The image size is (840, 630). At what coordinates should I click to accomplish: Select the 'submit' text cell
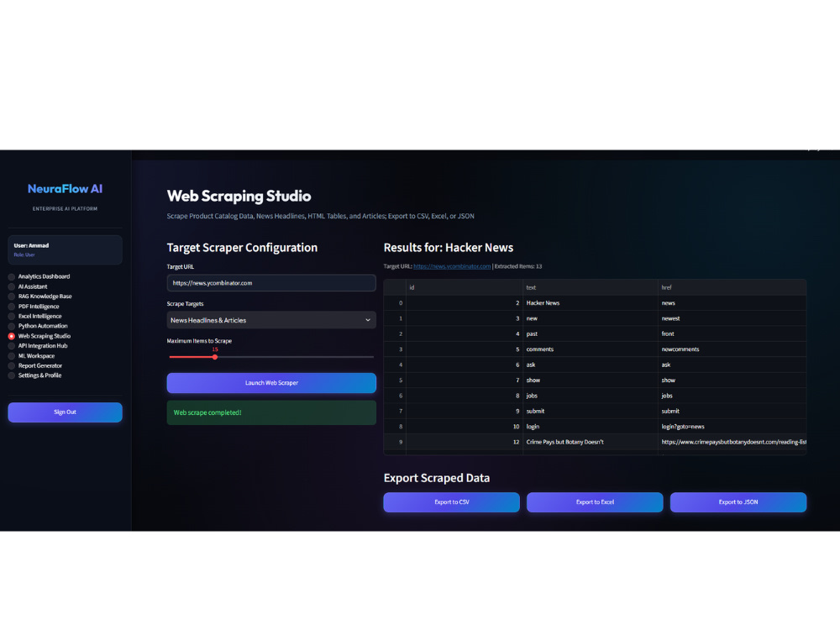pyautogui.click(x=590, y=411)
